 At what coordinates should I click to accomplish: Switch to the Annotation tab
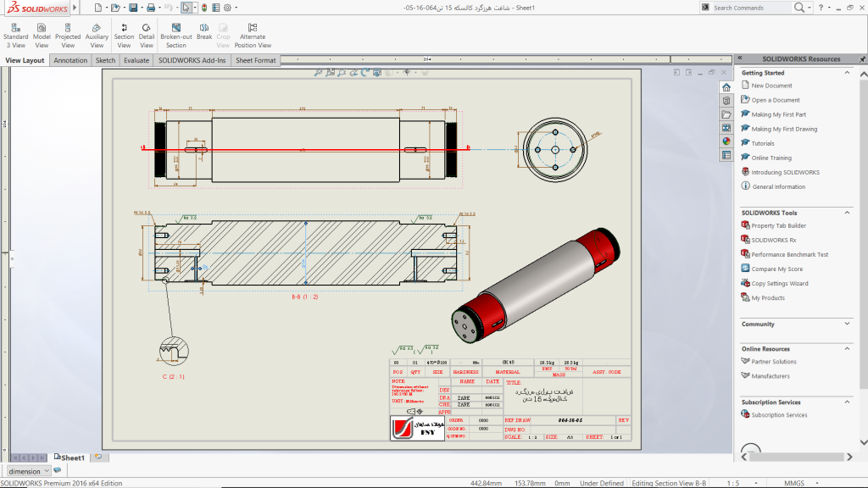[x=70, y=60]
